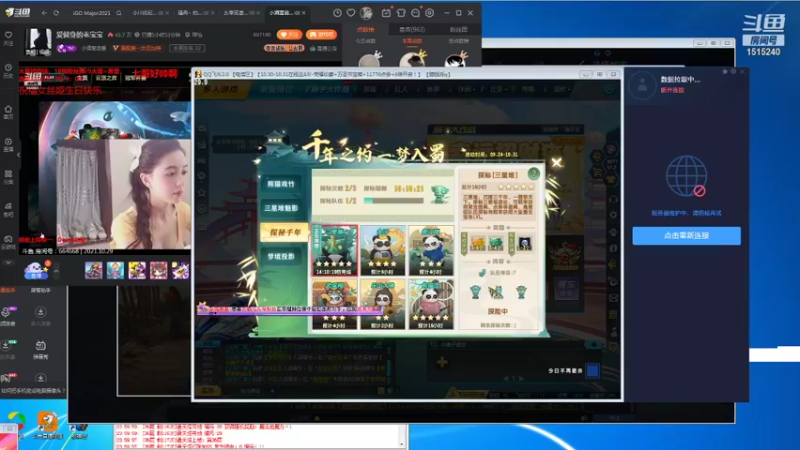This screenshot has width=800, height=450.
Task: Open the Douyu watch history clock icon
Action: tap(337, 13)
